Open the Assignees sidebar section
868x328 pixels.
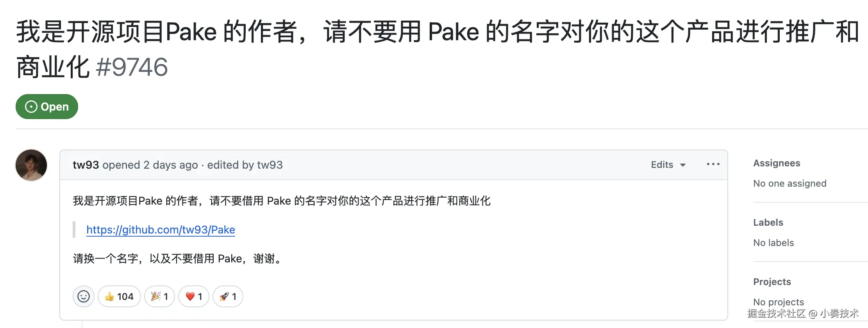point(777,163)
